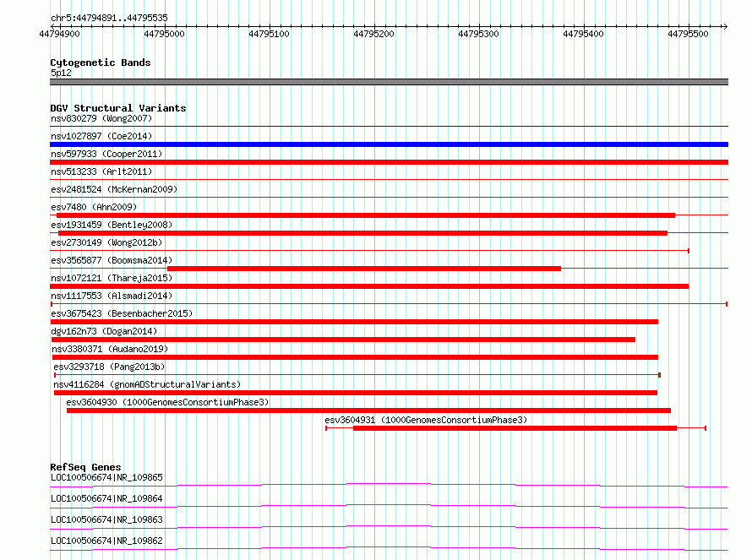Select variant esv3604930 (1000GenomesConsortiumPhase3) label
The width and height of the screenshot is (752, 560).
pos(167,402)
